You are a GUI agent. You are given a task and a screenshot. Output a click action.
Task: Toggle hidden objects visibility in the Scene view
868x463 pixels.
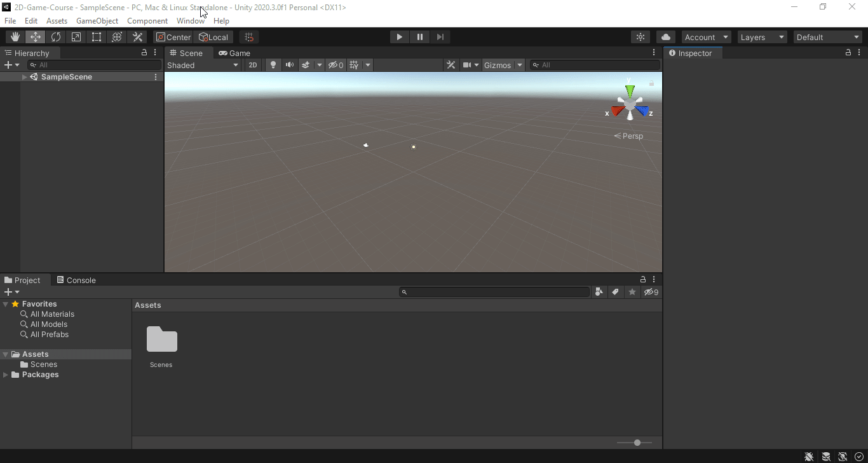click(336, 65)
